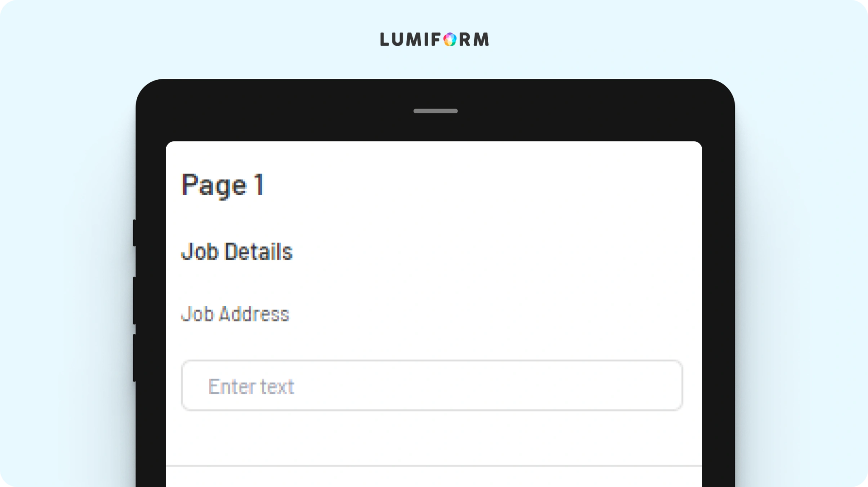Image resolution: width=868 pixels, height=487 pixels.
Task: Click the Job Address field label
Action: 235,314
